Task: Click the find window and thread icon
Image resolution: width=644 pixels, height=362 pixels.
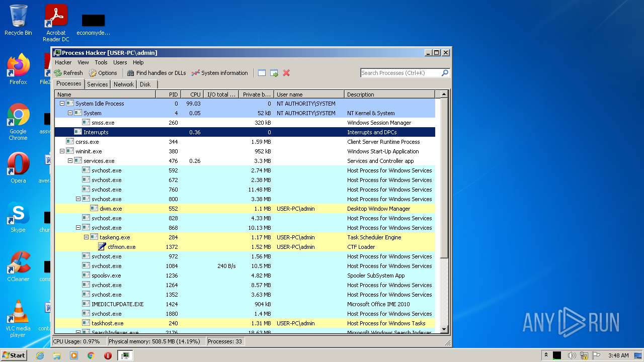Action: point(274,73)
